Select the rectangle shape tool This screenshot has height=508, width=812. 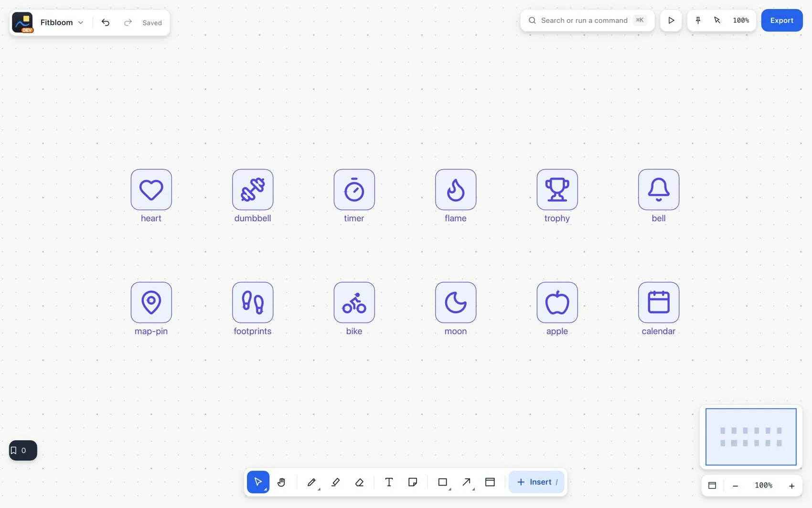[443, 482]
